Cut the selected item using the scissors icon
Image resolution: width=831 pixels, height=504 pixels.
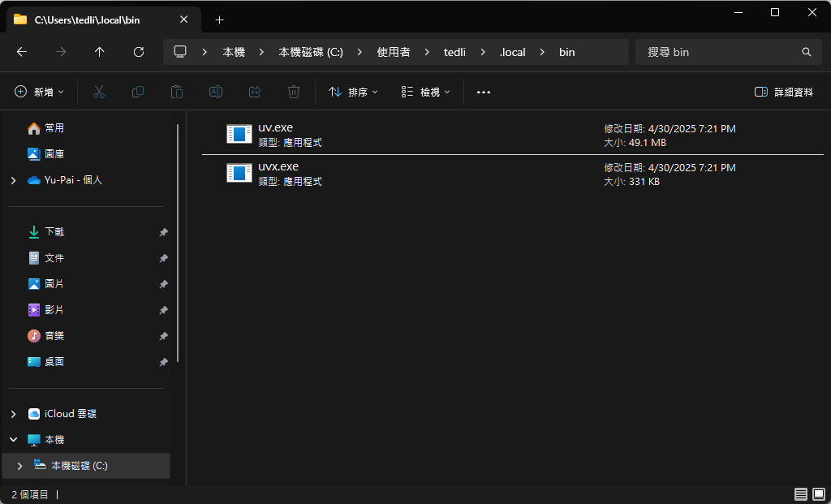click(x=98, y=92)
